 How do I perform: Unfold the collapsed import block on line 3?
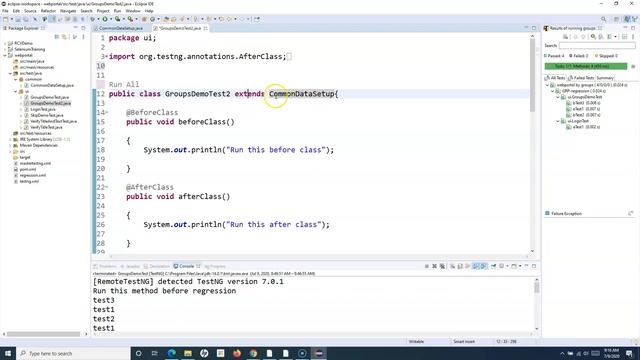107,57
